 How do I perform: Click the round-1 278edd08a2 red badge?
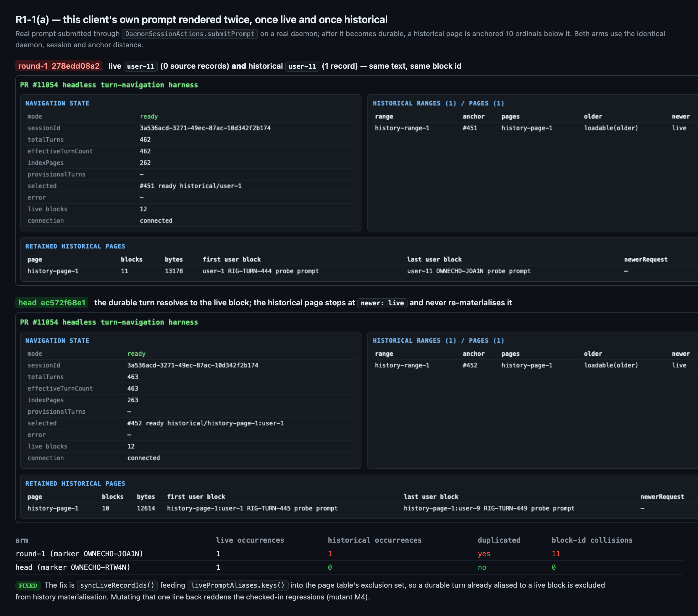59,66
